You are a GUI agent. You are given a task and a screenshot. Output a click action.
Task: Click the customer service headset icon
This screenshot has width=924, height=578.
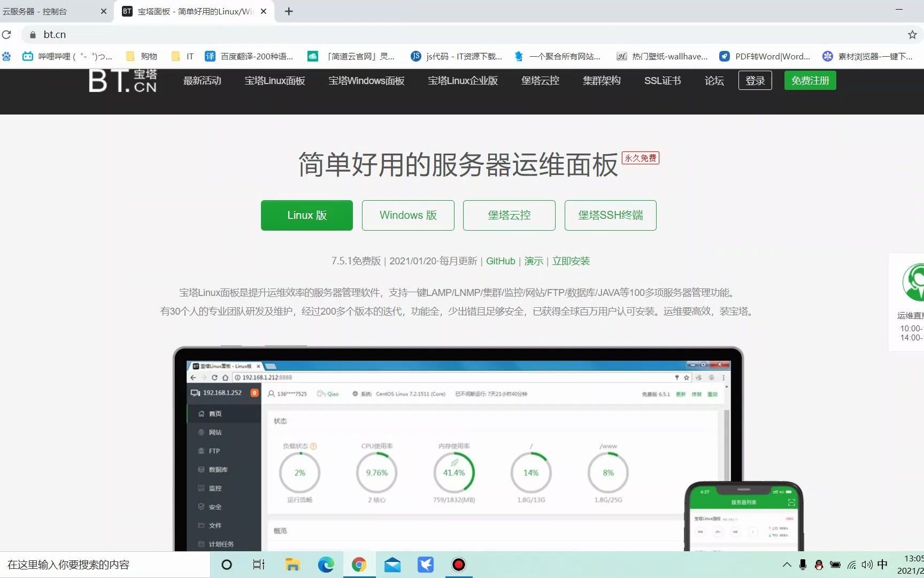tap(913, 282)
